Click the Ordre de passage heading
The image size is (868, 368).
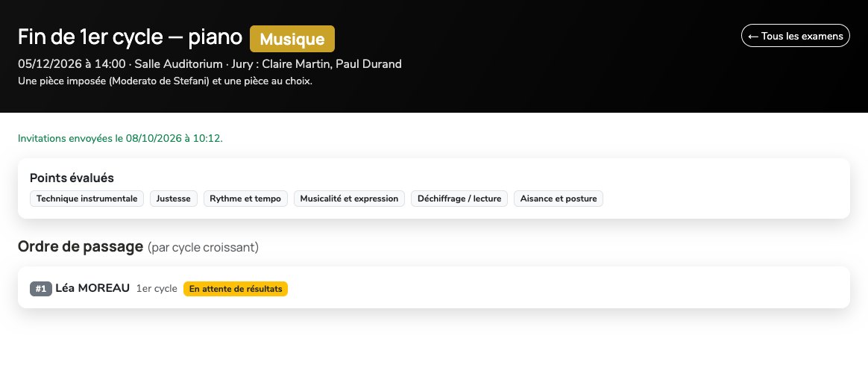pos(81,246)
